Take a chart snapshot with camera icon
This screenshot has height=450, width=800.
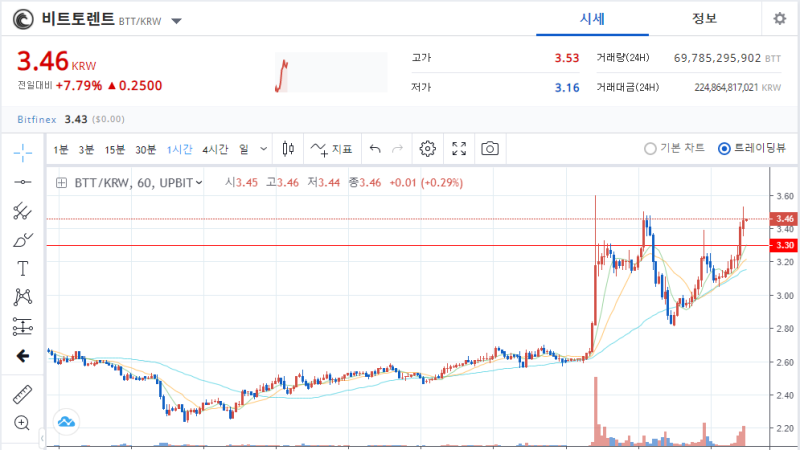(x=490, y=149)
